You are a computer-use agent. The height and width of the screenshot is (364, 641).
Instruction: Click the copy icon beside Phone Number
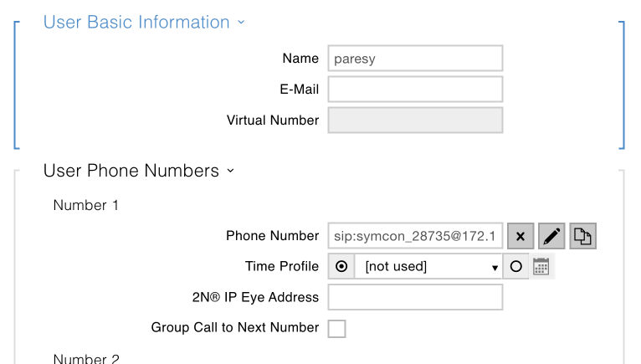(x=582, y=237)
